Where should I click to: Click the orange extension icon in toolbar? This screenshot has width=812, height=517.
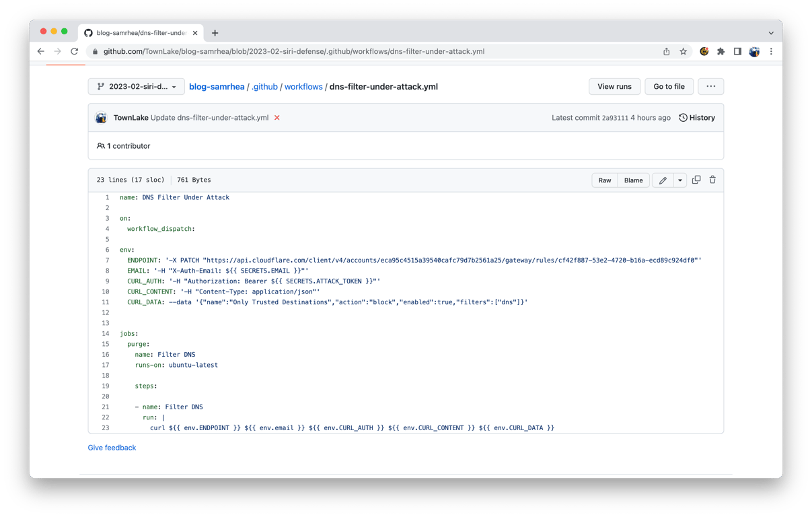pyautogui.click(x=704, y=51)
